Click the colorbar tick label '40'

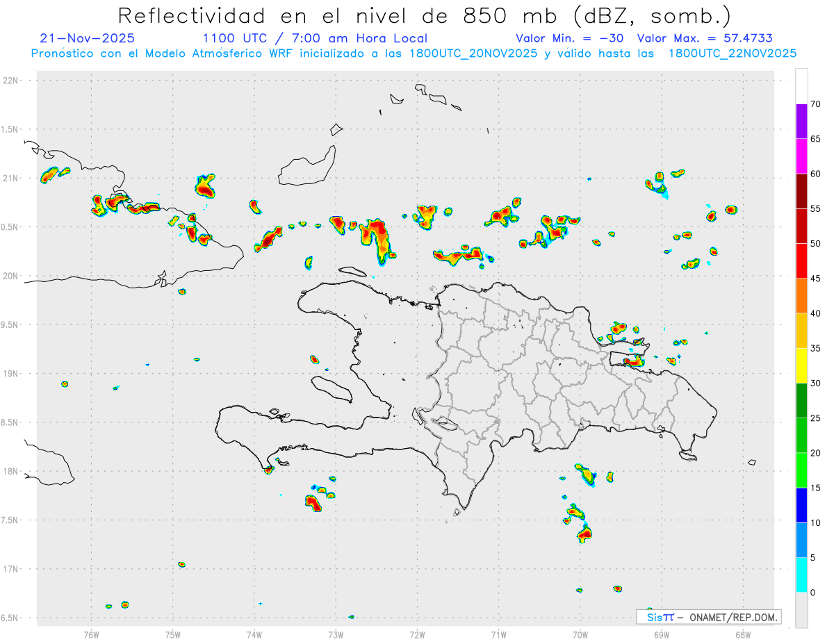click(x=816, y=313)
